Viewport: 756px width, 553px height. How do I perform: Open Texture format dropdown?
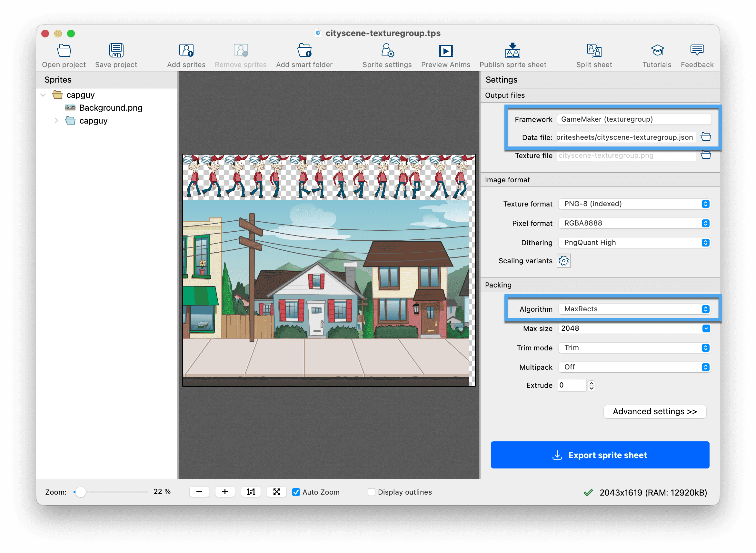(634, 204)
